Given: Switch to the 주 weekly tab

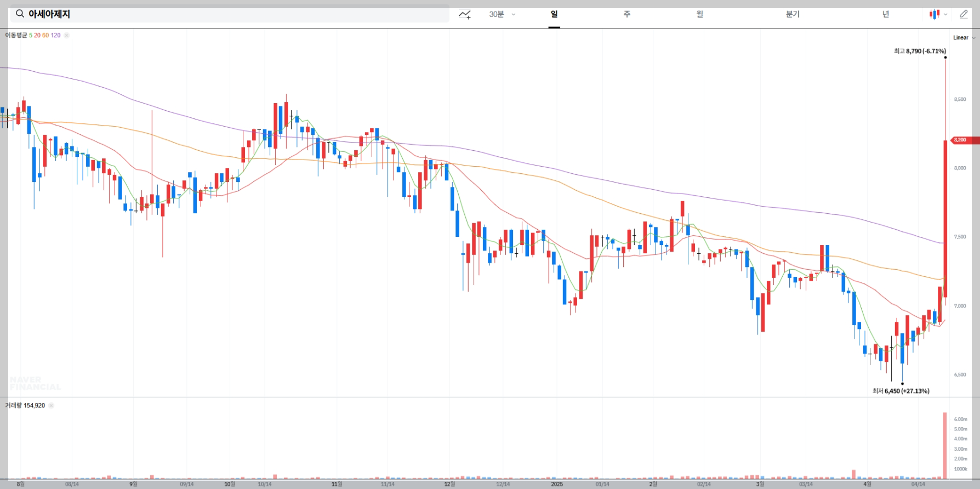Looking at the screenshot, I should tap(627, 14).
